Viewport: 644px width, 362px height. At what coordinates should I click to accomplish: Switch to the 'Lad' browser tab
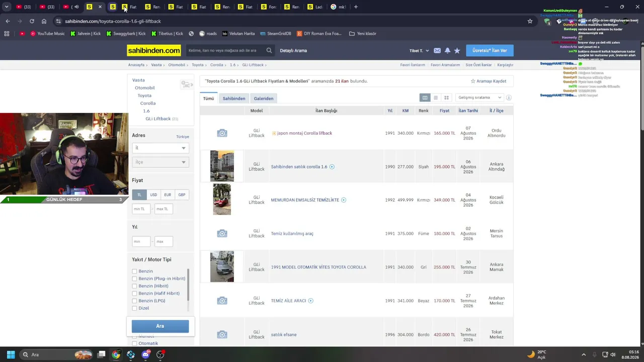315,7
